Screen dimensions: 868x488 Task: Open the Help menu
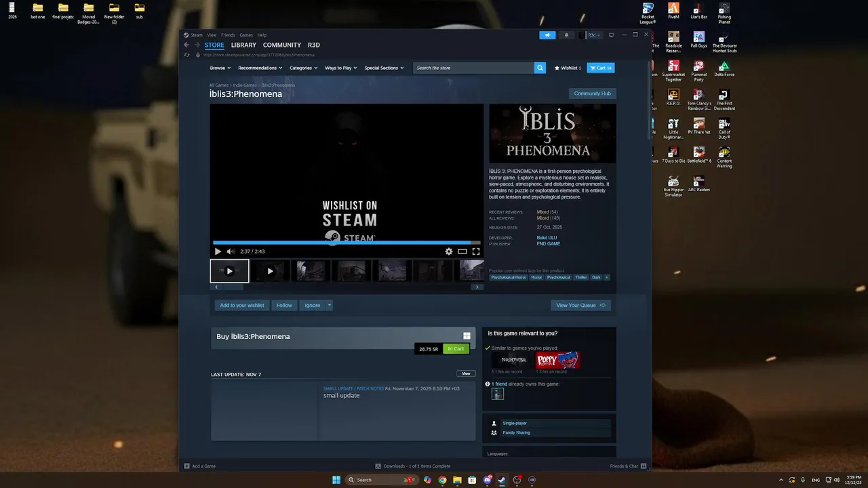pyautogui.click(x=262, y=35)
